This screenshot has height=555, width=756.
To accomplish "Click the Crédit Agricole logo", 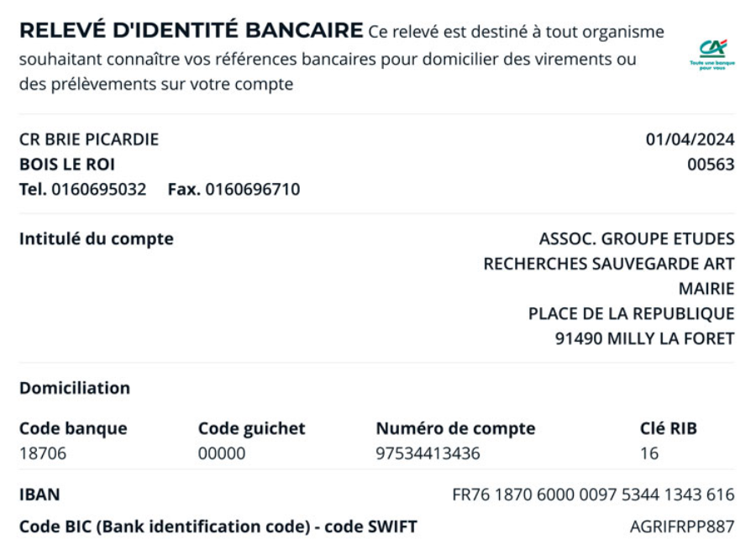I will coord(712,54).
